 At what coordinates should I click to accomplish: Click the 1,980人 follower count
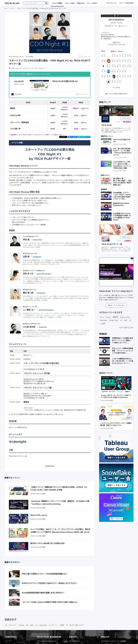127,241
